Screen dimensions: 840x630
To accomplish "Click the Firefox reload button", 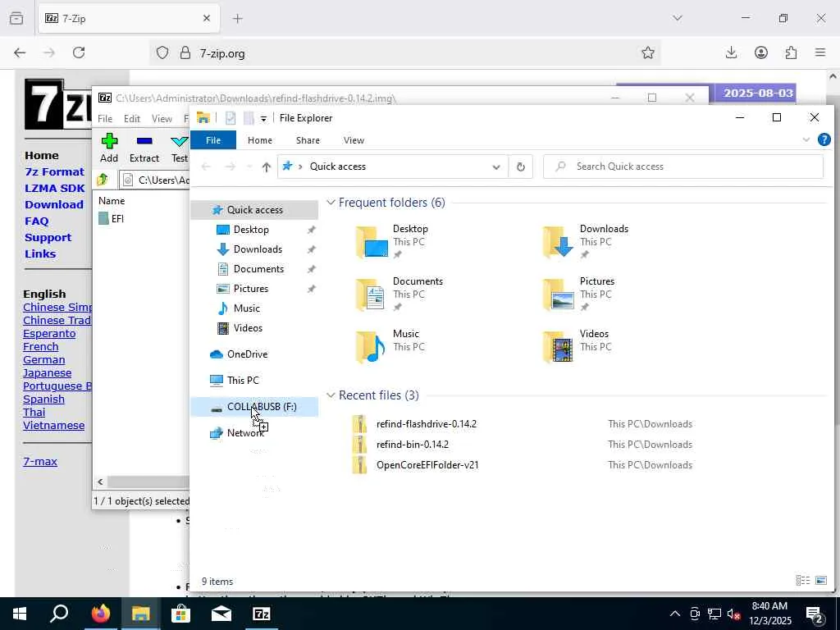I will click(x=79, y=52).
